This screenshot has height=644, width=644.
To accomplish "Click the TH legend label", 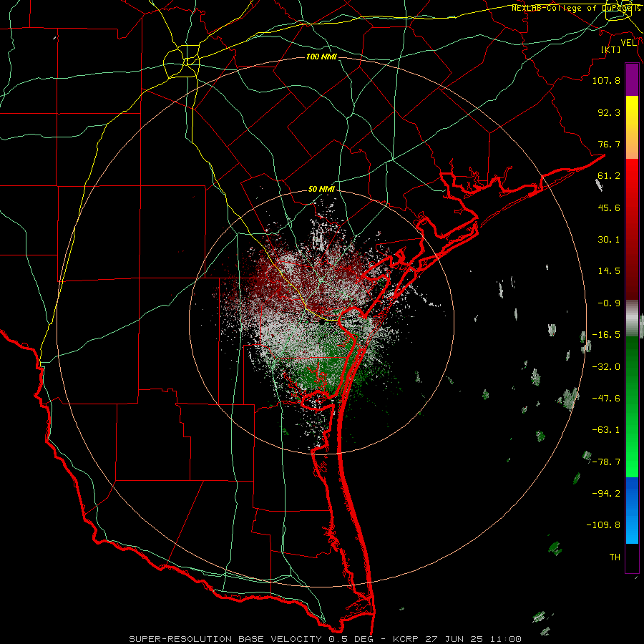I will (615, 557).
